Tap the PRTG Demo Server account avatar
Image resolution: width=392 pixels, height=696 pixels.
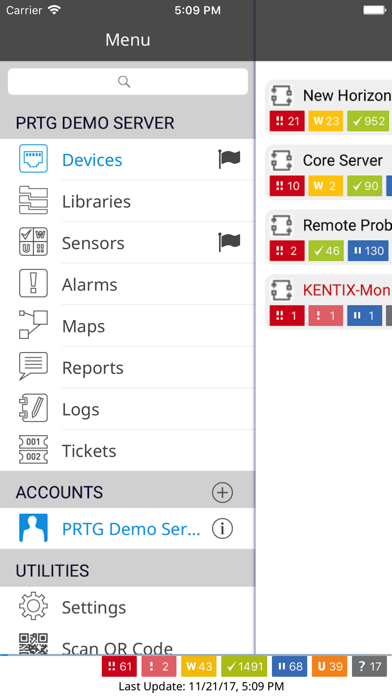tap(33, 528)
